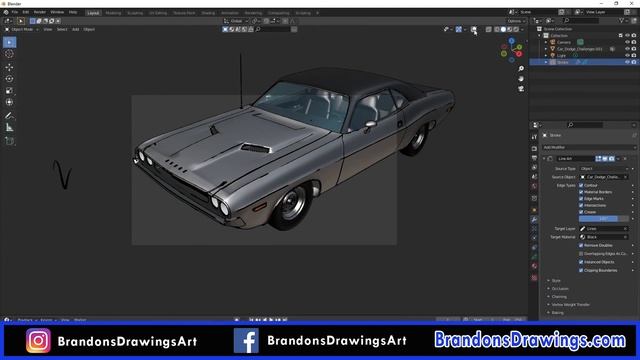Collapse the Collection tree in the outliner
Viewport: 640px width, 360px height.
pyautogui.click(x=540, y=36)
